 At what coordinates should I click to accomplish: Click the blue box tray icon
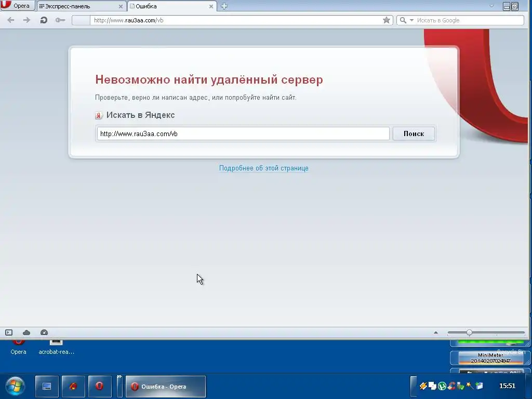coord(479,386)
